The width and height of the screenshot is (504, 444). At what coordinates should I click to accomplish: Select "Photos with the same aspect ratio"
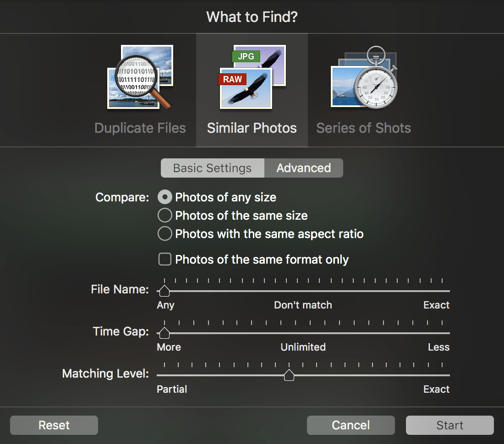(x=164, y=234)
